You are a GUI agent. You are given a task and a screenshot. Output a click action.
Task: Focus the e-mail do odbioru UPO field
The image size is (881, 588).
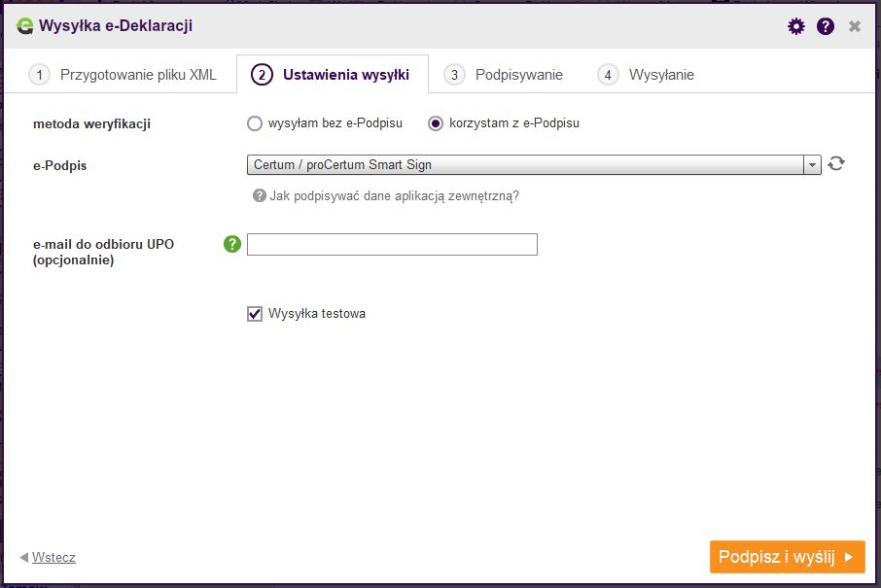[x=392, y=244]
